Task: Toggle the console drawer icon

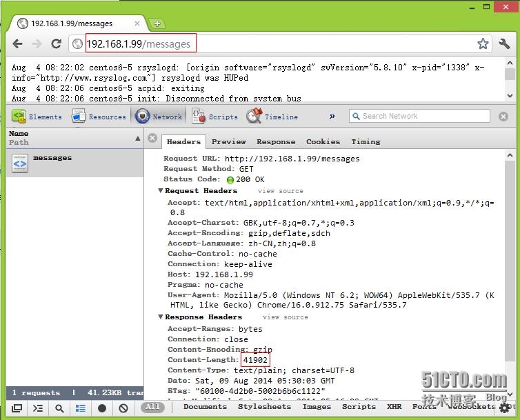Action: click(x=38, y=408)
